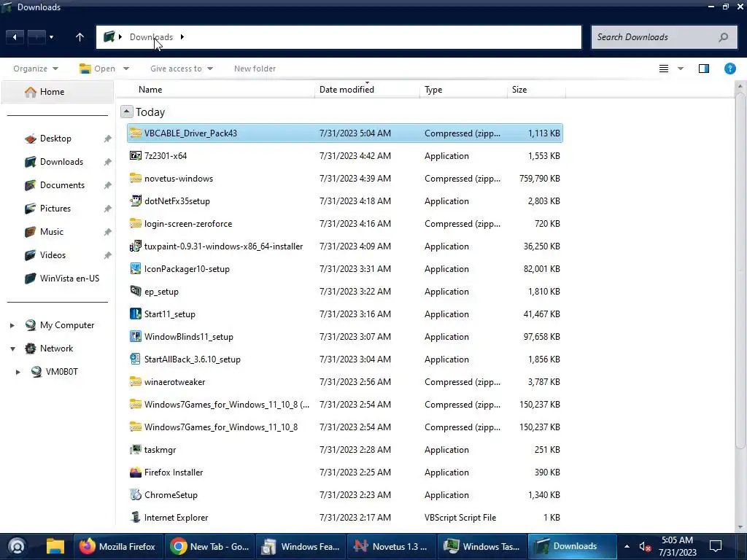747x560 pixels.
Task: Select Music in quick access
Action: [52, 232]
